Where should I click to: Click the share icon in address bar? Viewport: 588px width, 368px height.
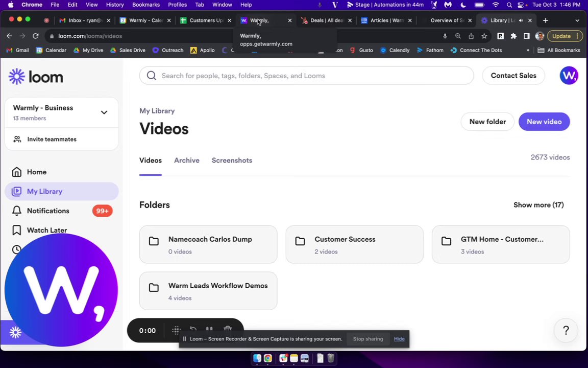tap(471, 36)
